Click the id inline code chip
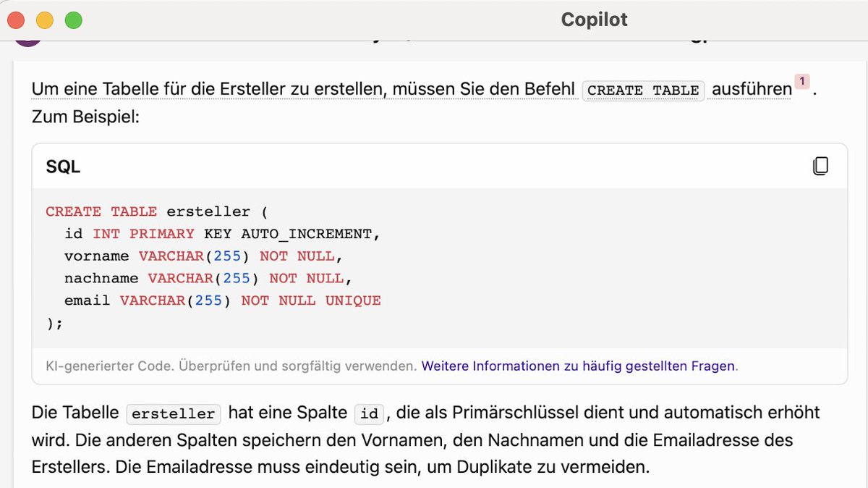 369,413
